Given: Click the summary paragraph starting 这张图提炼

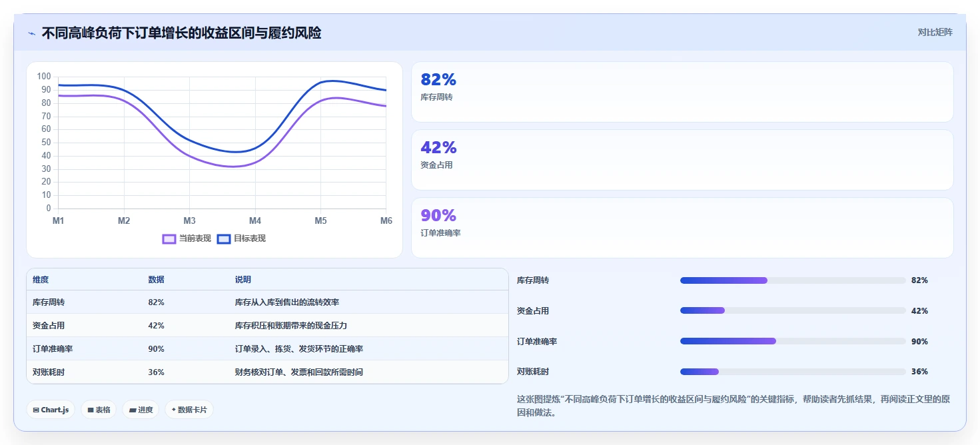Looking at the screenshot, I should (x=734, y=406).
